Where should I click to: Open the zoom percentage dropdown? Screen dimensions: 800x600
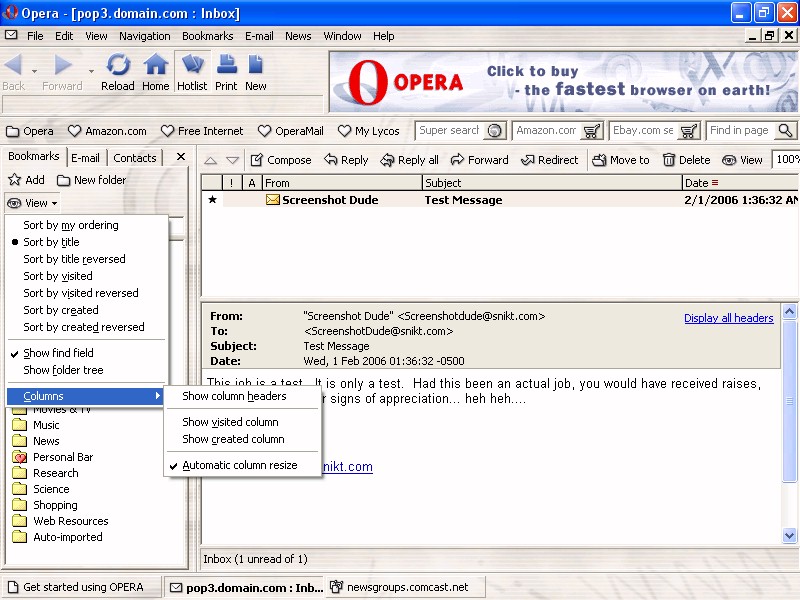point(787,160)
